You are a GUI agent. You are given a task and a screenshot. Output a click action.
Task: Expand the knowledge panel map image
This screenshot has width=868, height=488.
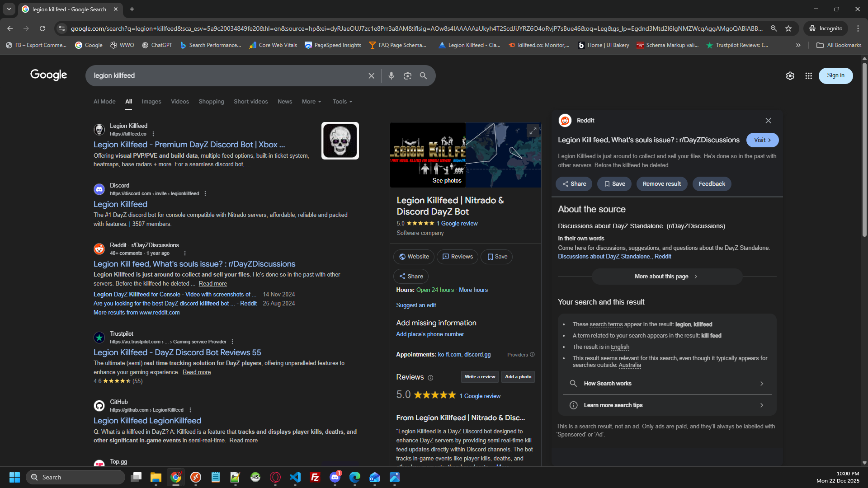tap(533, 131)
